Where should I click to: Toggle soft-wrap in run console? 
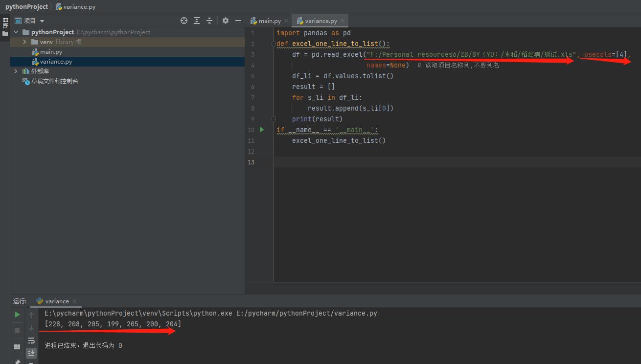click(31, 341)
